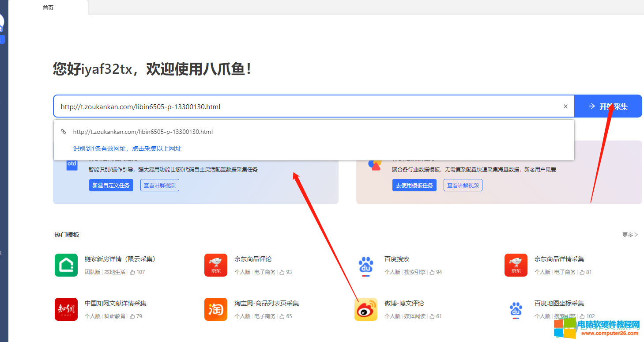The image size is (644, 342).
Task: Click 百度搜索 Baidu paw icon
Action: point(366,265)
